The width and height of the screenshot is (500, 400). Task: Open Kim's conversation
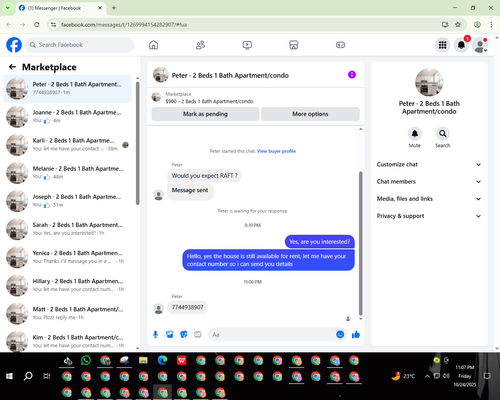pos(67,341)
